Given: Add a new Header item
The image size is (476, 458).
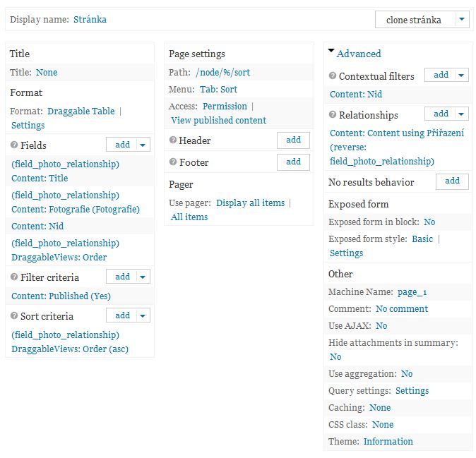Looking at the screenshot, I should click(293, 140).
